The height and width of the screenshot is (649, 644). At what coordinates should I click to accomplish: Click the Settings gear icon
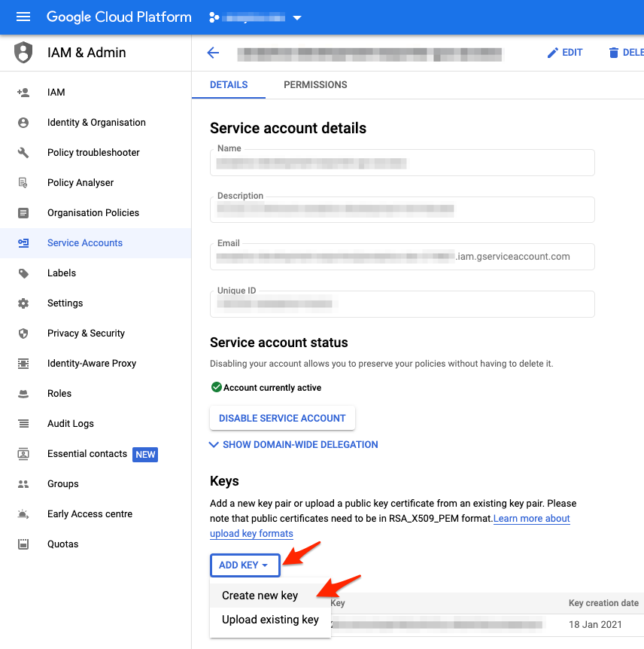pos(23,303)
